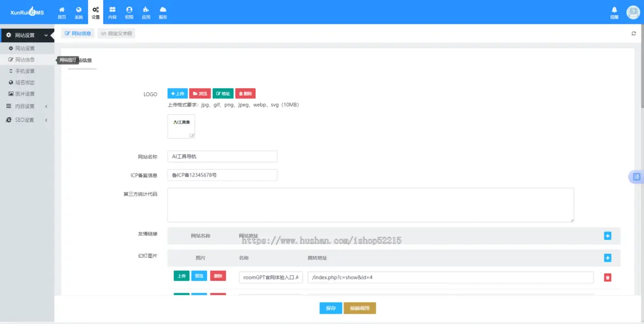Delete the roomGPT slide row with trash icon
Viewport: 644px width, 324px height.
pyautogui.click(x=608, y=277)
